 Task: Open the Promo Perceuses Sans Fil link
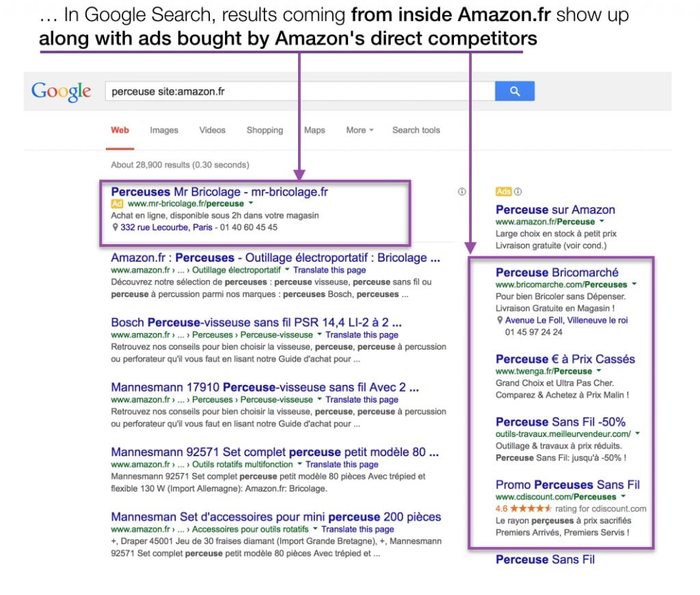(x=567, y=485)
